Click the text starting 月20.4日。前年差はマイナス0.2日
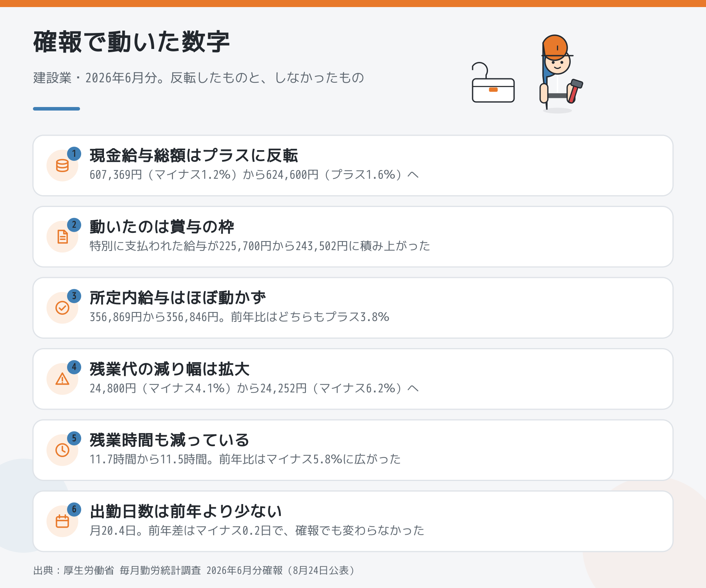Screen dimensions: 706x588 point(257,530)
